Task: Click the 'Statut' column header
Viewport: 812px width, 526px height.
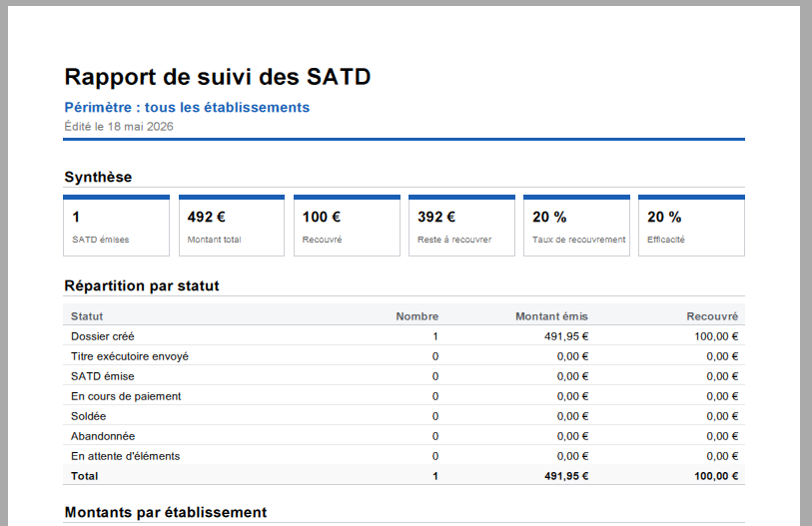Action: [x=87, y=316]
